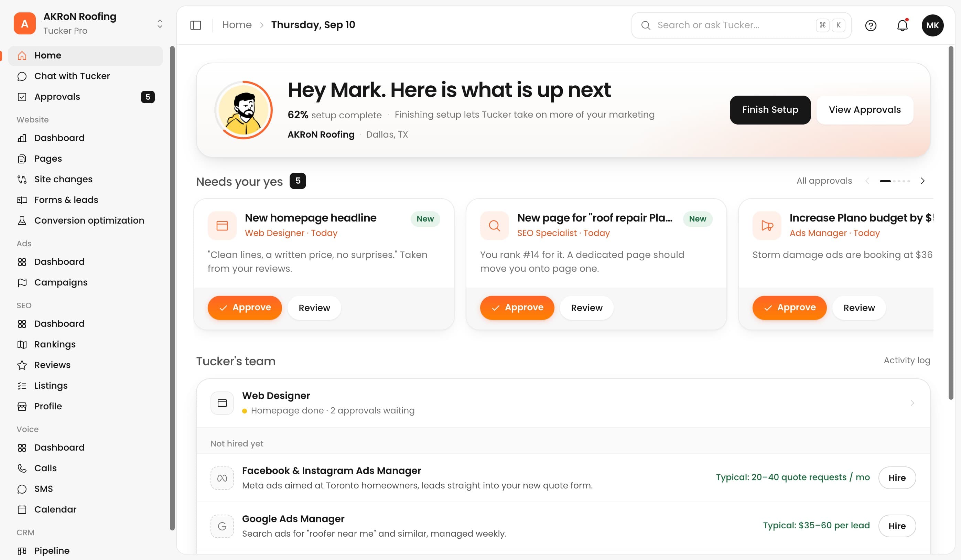This screenshot has width=961, height=560.
Task: Expand the AKRoN Roofing workspace switcher
Action: [x=160, y=24]
